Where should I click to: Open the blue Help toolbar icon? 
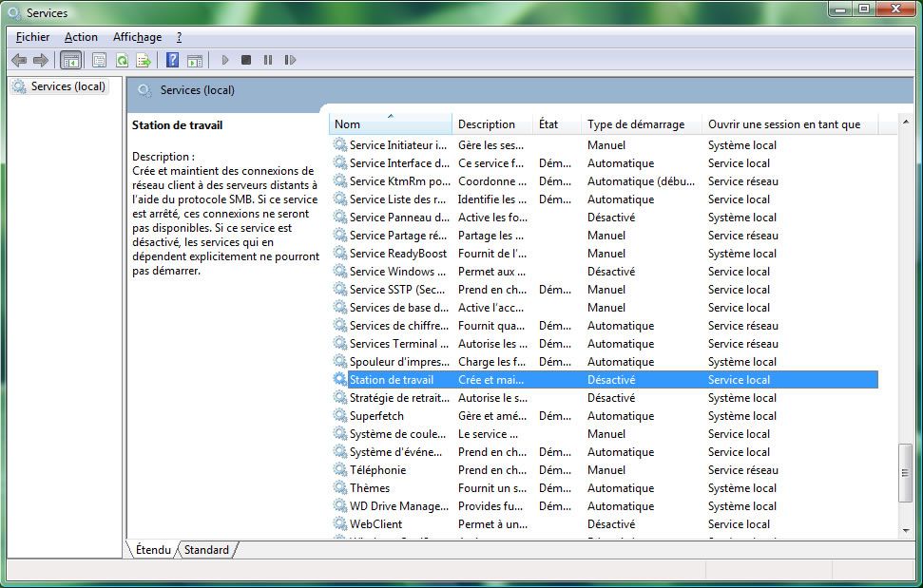[172, 60]
